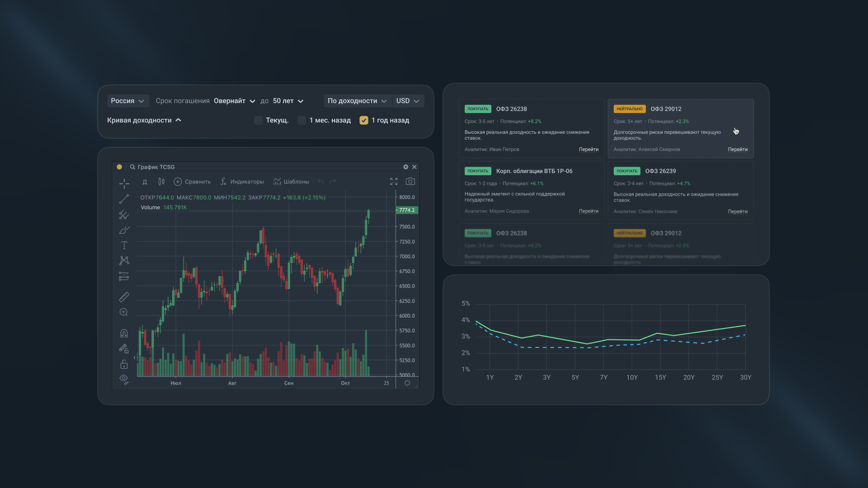Activate the magnet snap mode icon
868x488 pixels.
click(124, 333)
